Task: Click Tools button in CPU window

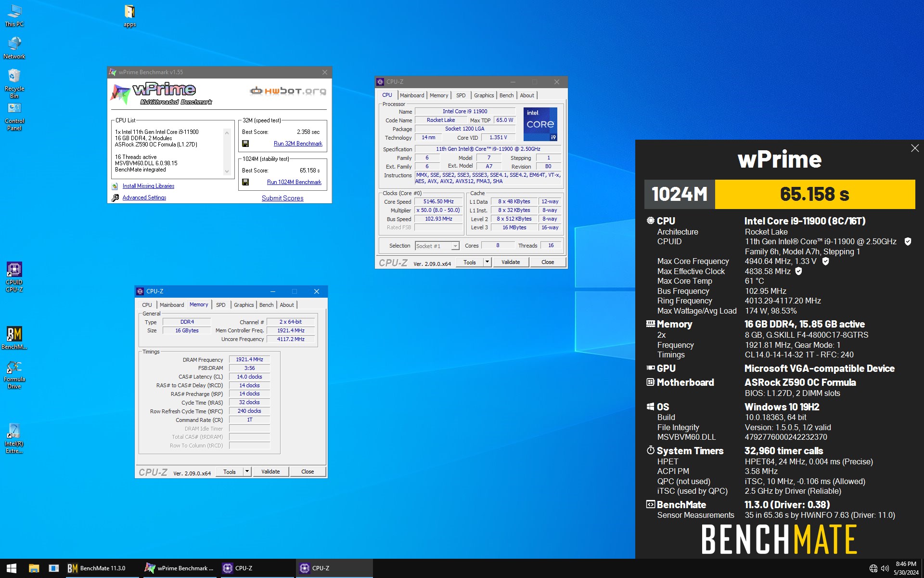Action: (x=470, y=262)
